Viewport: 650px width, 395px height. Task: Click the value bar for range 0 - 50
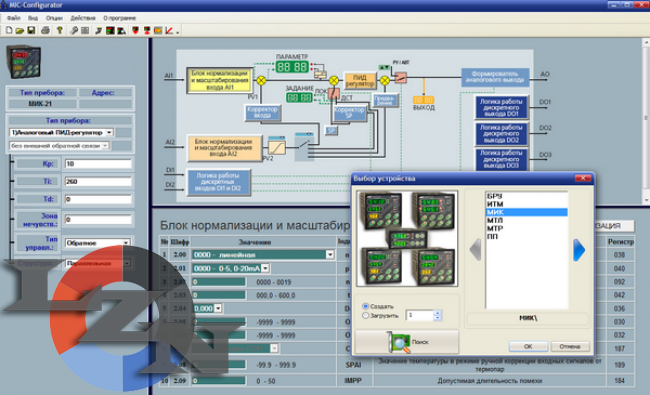point(219,380)
